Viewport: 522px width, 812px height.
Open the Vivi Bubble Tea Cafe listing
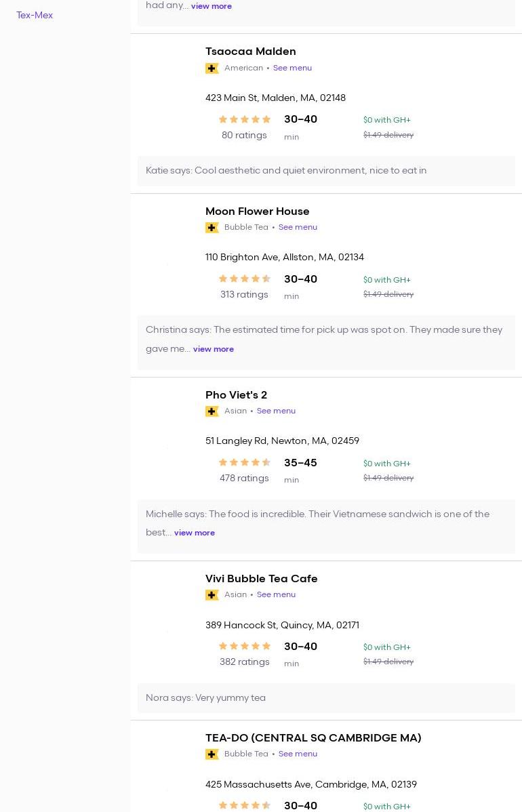pyautogui.click(x=261, y=578)
